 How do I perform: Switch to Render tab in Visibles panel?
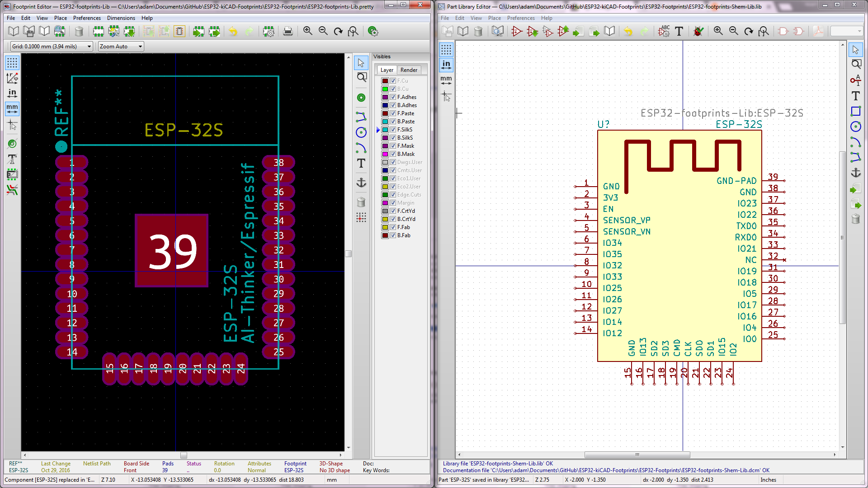(x=409, y=70)
